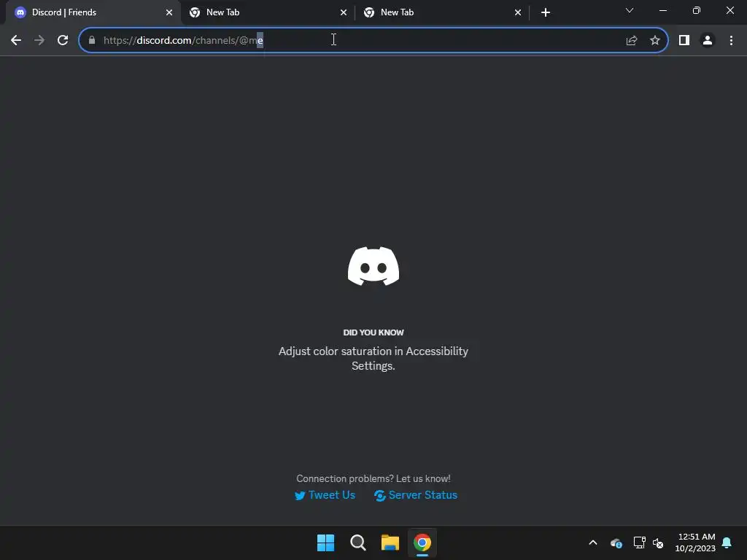Click the muted volume tray icon
This screenshot has height=560, width=747.
pos(658,542)
